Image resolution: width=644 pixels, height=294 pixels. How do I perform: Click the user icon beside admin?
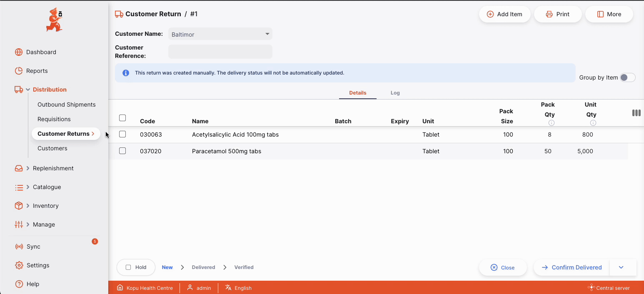(190, 288)
